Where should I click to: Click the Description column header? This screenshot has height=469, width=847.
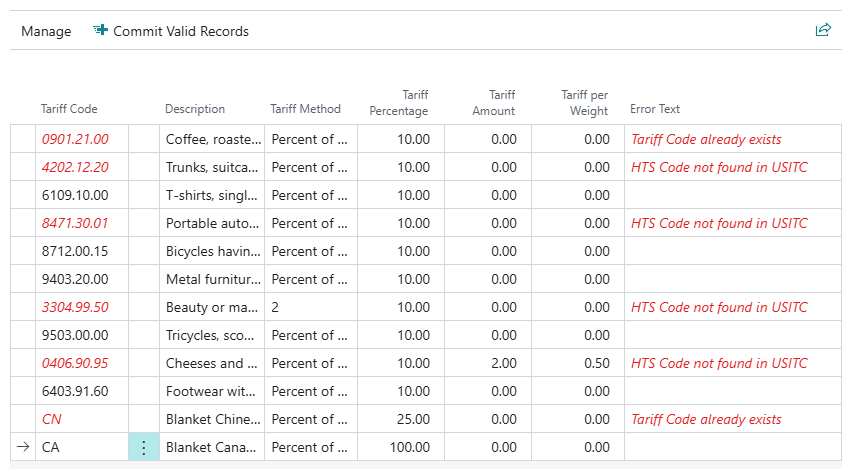click(x=195, y=109)
